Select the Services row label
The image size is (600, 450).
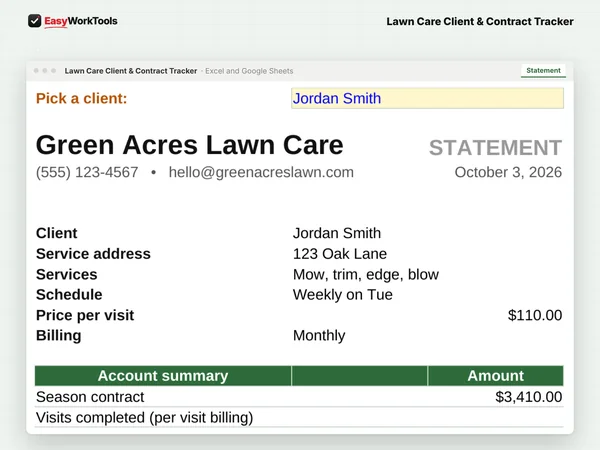pos(67,274)
